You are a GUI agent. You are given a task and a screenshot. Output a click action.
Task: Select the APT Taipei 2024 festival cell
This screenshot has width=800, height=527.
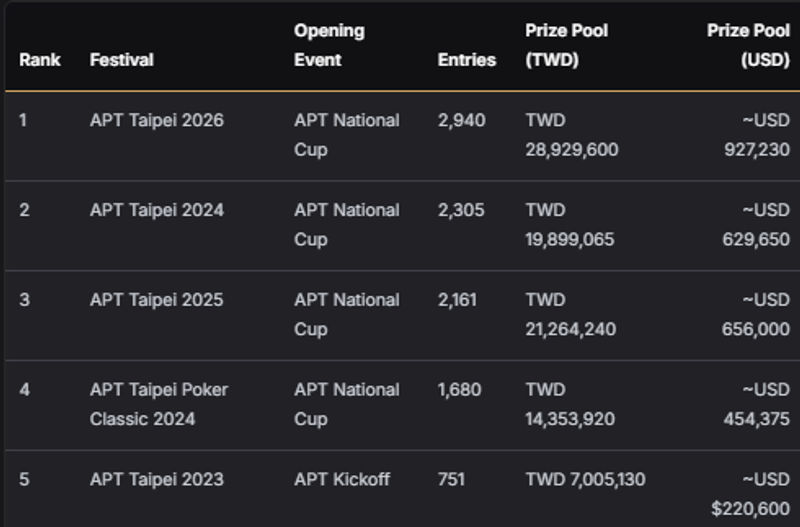pyautogui.click(x=157, y=210)
